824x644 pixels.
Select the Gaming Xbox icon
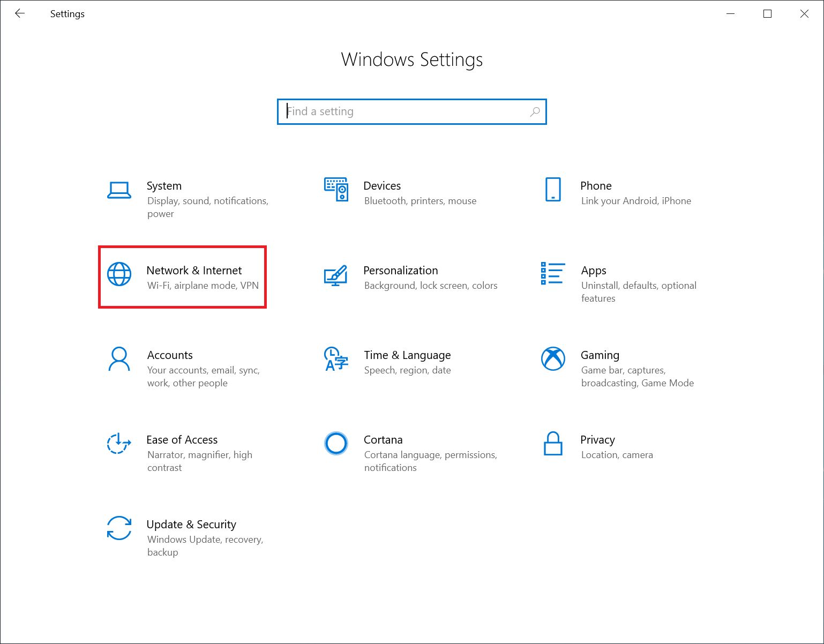[x=552, y=358]
